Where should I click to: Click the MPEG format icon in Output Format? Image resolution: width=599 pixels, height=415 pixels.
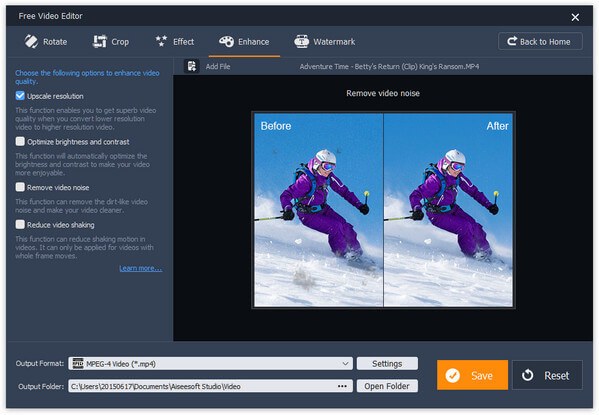[x=78, y=363]
